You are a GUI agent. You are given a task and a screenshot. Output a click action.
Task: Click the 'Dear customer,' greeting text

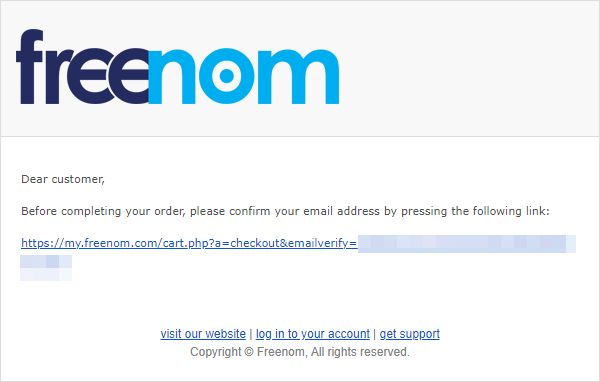coord(63,179)
